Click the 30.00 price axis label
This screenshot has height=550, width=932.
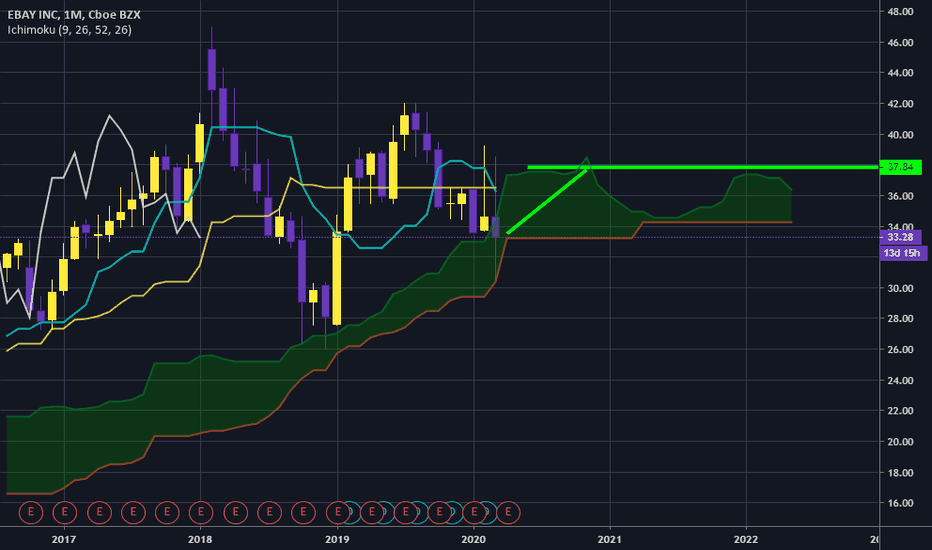click(x=900, y=288)
